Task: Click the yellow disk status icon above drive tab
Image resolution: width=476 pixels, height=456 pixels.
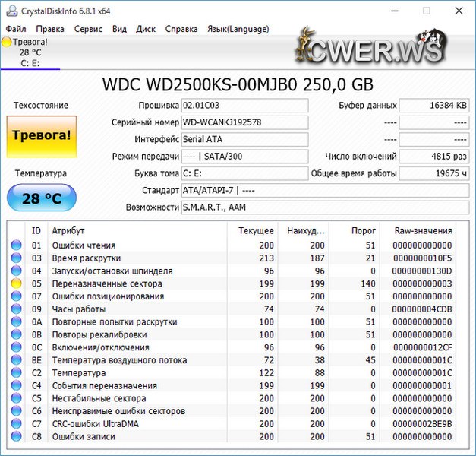Action: 7,43
